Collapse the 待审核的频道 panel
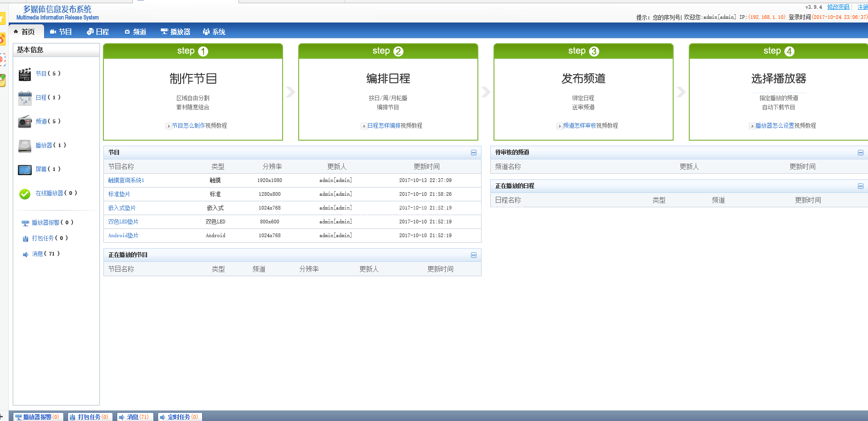The width and height of the screenshot is (868, 421). (x=861, y=153)
